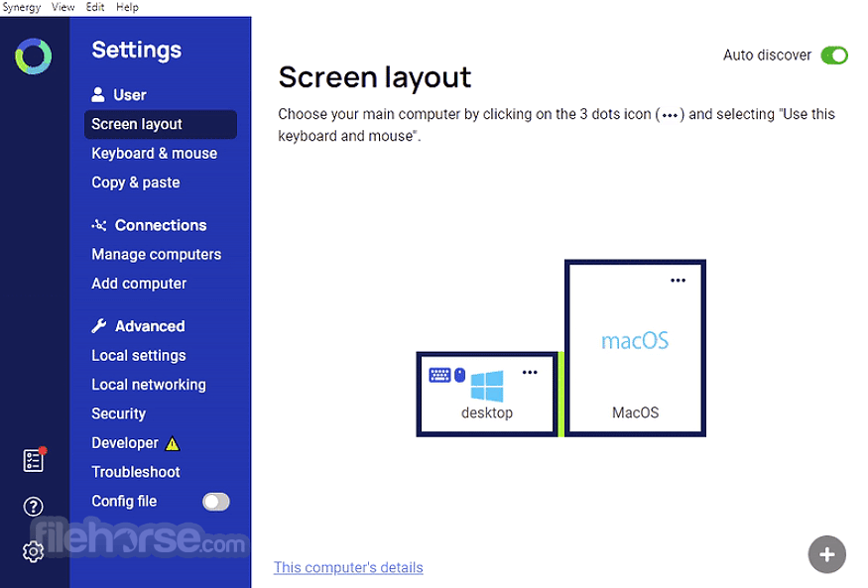The width and height of the screenshot is (868, 588).
Task: Toggle the Auto discover switch
Action: click(833, 56)
